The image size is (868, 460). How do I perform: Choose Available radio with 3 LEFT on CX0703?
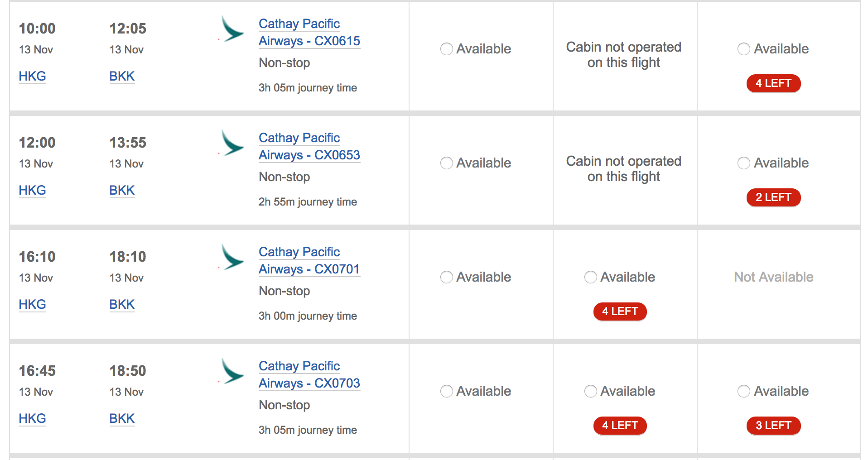744,391
